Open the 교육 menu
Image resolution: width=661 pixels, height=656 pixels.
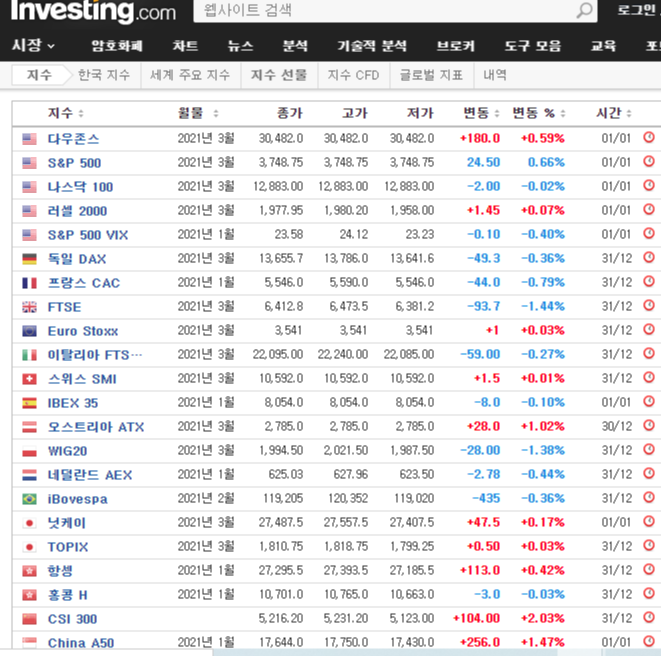603,46
